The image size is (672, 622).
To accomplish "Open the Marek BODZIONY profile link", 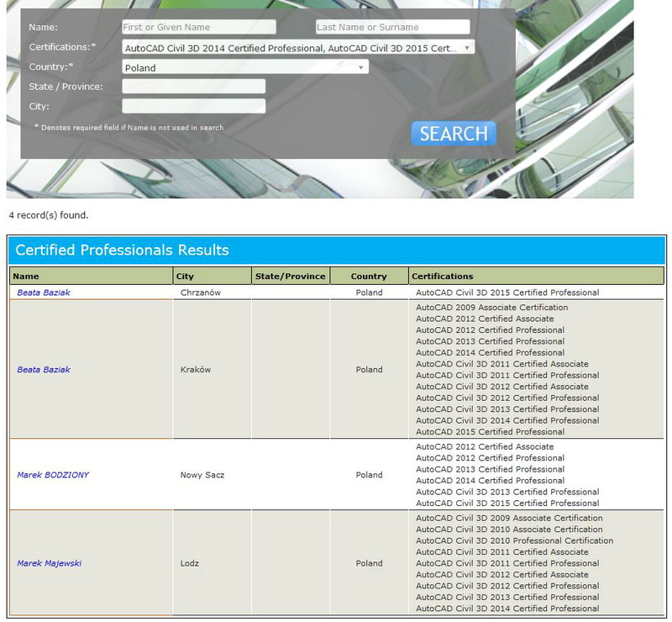I will click(x=53, y=475).
